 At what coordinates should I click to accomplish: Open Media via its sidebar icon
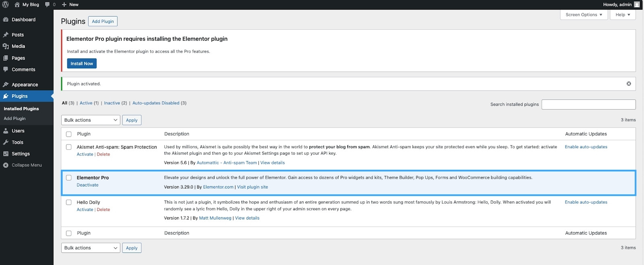[6, 46]
